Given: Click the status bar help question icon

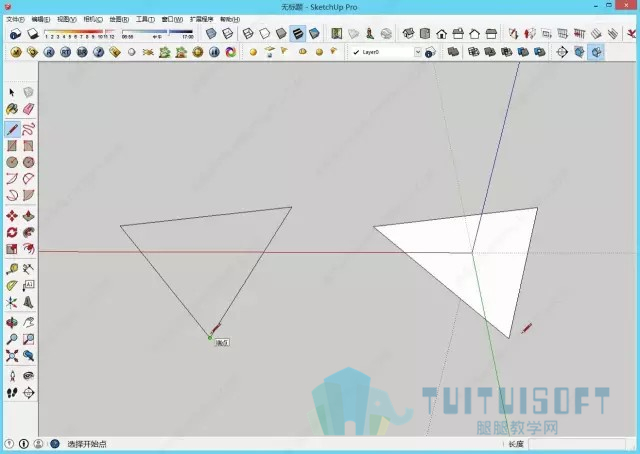Looking at the screenshot, I should [x=9, y=444].
